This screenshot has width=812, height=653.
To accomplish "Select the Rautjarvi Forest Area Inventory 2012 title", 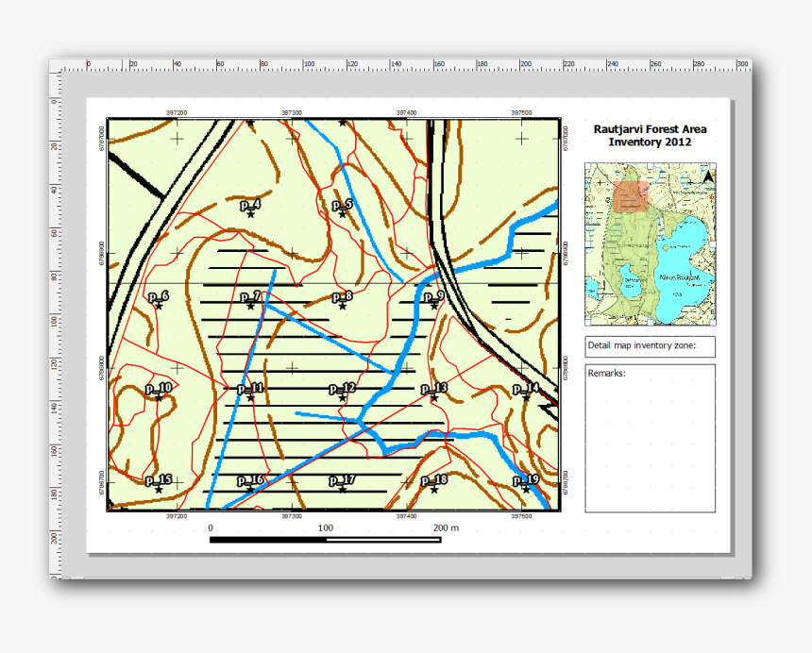I will (650, 133).
